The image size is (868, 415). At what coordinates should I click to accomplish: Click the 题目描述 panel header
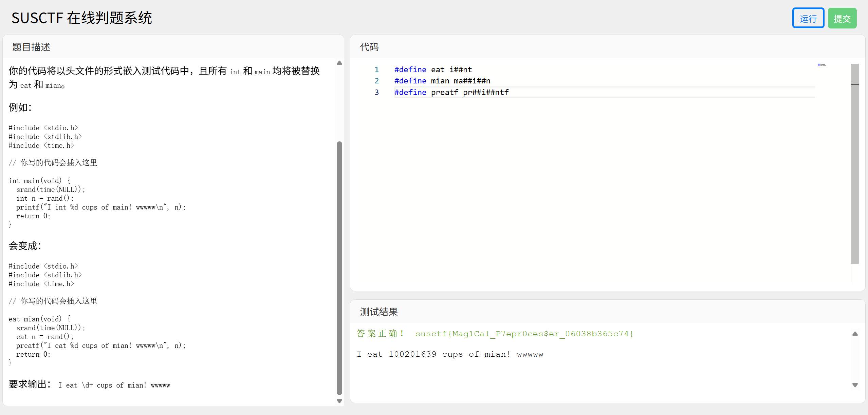click(31, 47)
